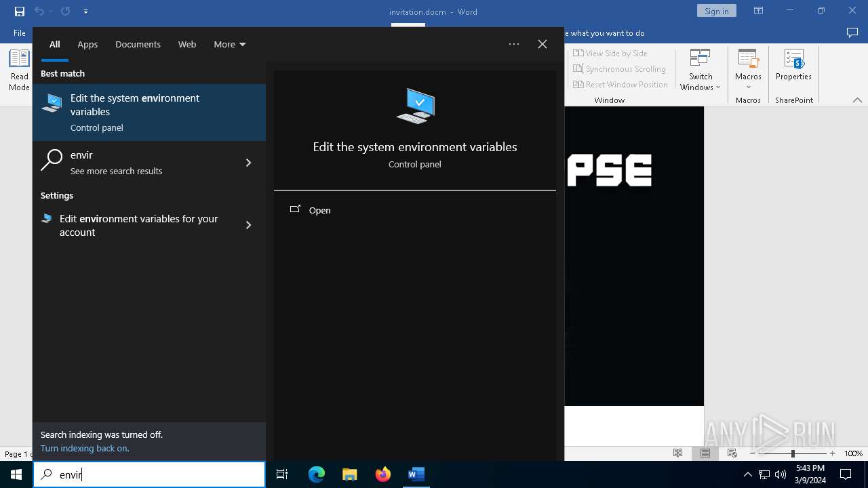Launch Microsoft Edge from taskbar
Image resolution: width=868 pixels, height=488 pixels.
317,474
